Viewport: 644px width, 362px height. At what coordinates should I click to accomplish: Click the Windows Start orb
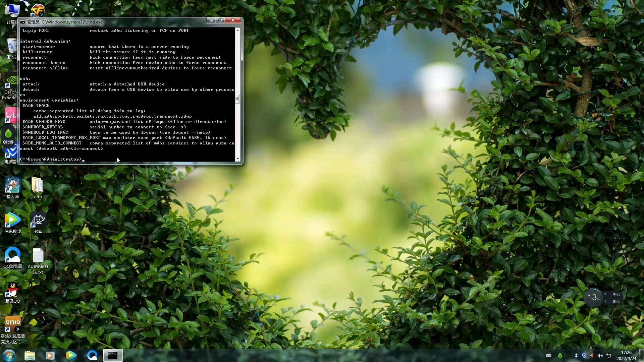(9, 355)
